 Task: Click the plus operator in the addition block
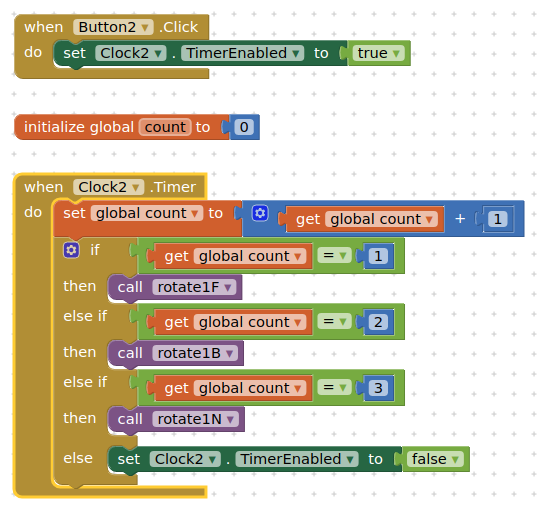click(460, 219)
